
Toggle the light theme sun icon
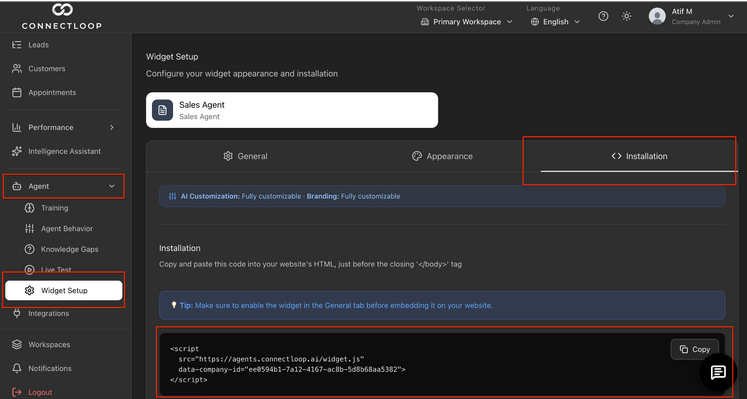tap(626, 16)
